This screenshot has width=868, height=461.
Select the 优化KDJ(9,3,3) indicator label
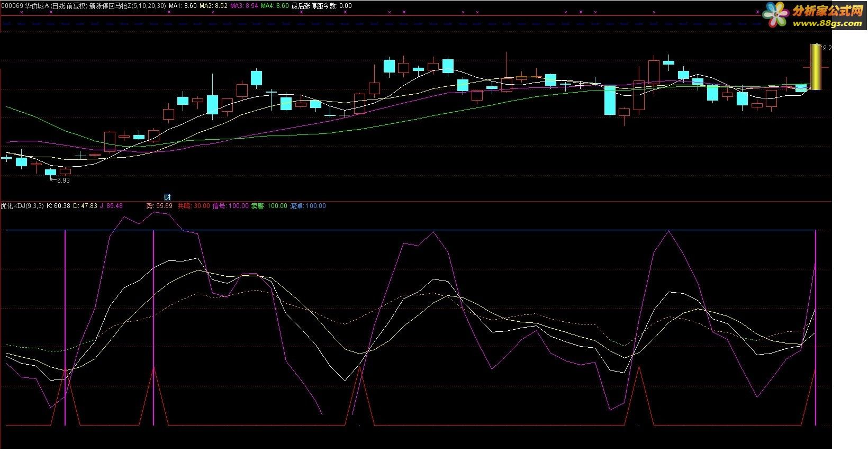[22, 206]
